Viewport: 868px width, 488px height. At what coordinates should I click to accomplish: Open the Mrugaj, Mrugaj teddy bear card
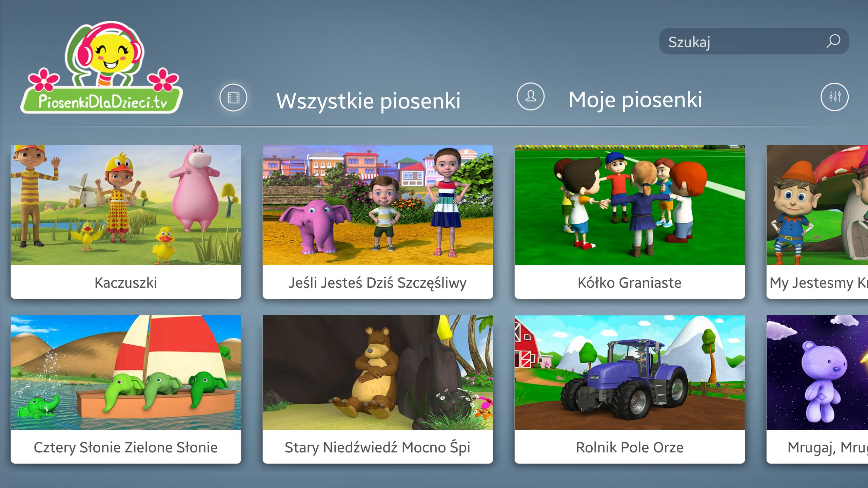pos(817,389)
